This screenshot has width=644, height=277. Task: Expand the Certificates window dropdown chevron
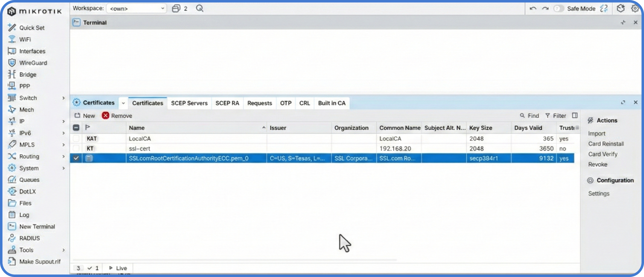(x=123, y=103)
